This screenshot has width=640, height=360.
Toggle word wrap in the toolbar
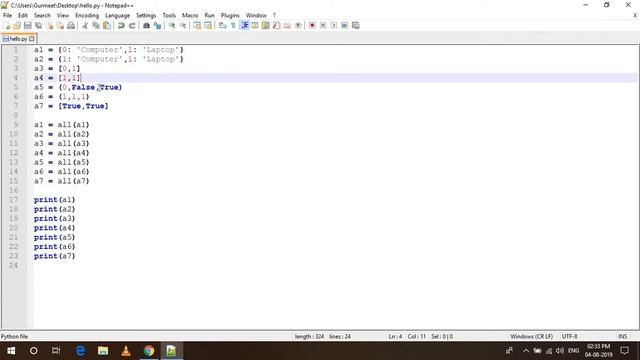(x=222, y=25)
